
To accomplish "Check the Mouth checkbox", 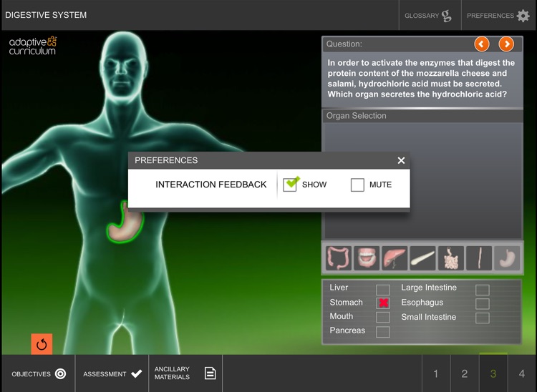I will coord(382,317).
